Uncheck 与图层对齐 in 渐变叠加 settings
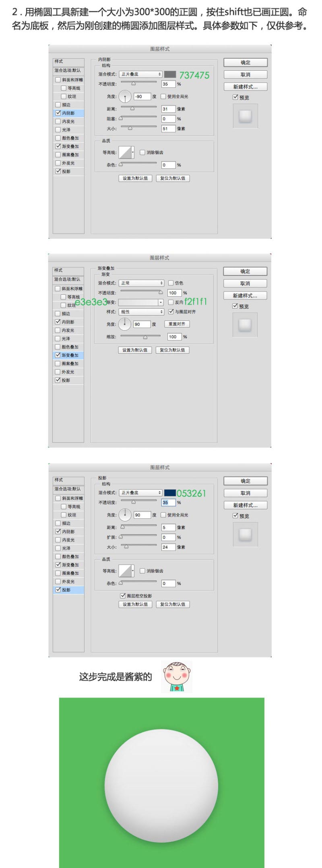Viewport: 322px width, 868px height. 171,312
